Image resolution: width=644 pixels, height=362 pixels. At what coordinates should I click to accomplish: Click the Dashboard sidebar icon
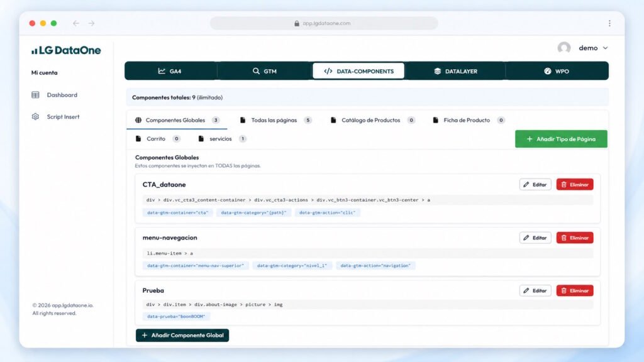click(x=35, y=95)
